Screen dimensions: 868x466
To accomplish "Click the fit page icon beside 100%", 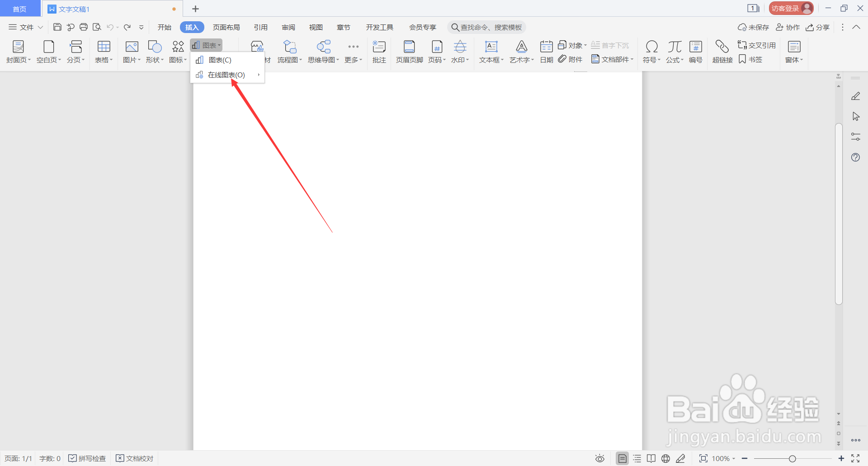I will pos(703,458).
